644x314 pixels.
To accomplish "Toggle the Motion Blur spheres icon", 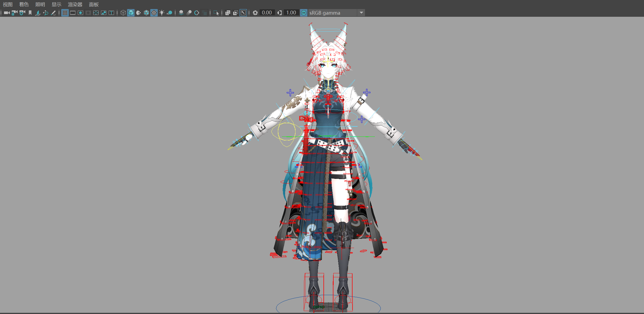I will (189, 13).
